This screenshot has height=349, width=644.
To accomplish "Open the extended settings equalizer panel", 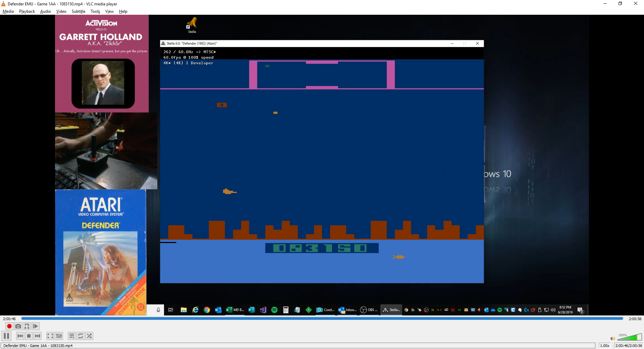I will (x=59, y=336).
